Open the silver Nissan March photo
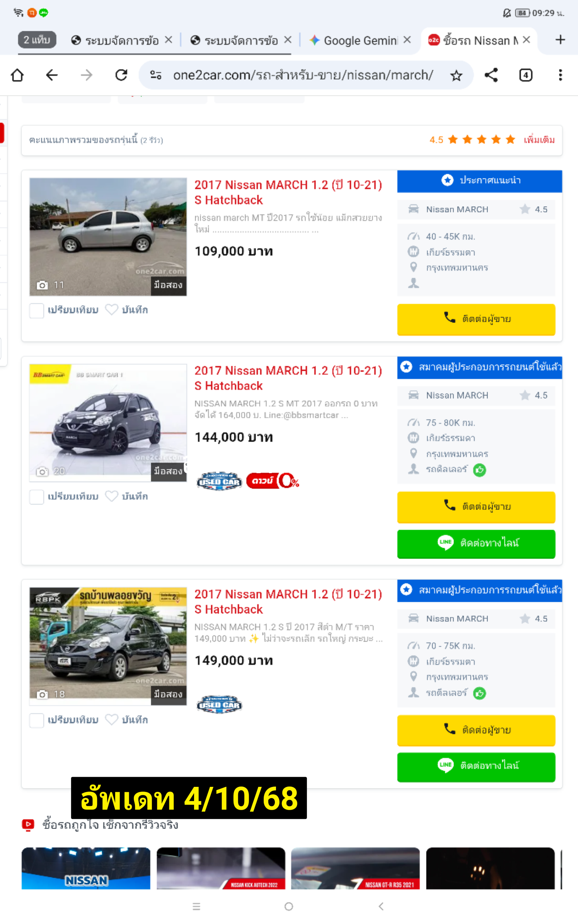The image size is (578, 924). (108, 237)
